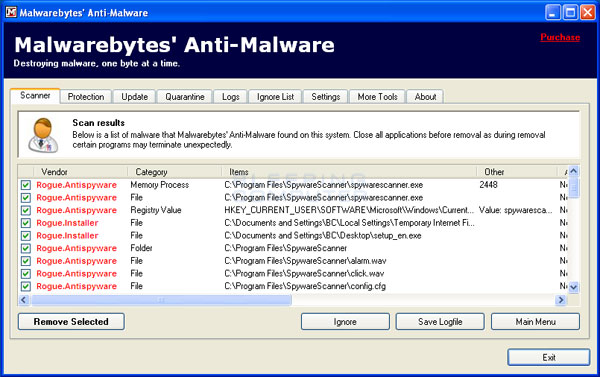Close the Malwarebytes window
Image resolution: width=600 pixels, height=377 pixels.
point(588,12)
